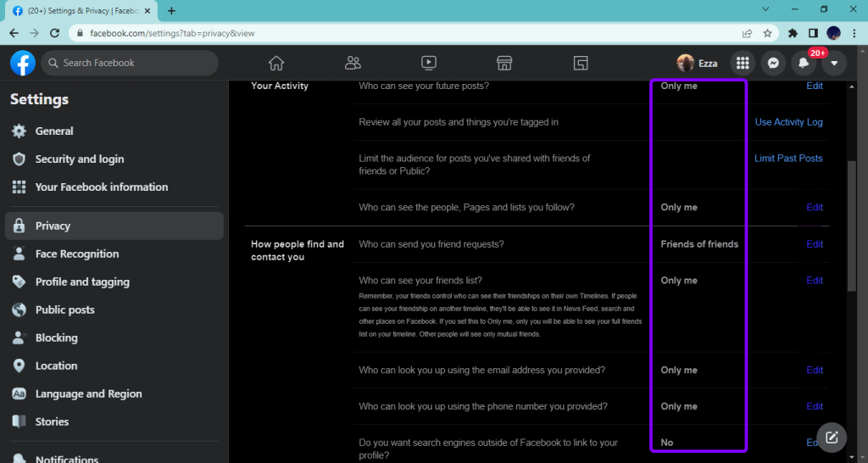Edit who can send you friend requests
Viewport: 868px width, 463px height.
(815, 243)
